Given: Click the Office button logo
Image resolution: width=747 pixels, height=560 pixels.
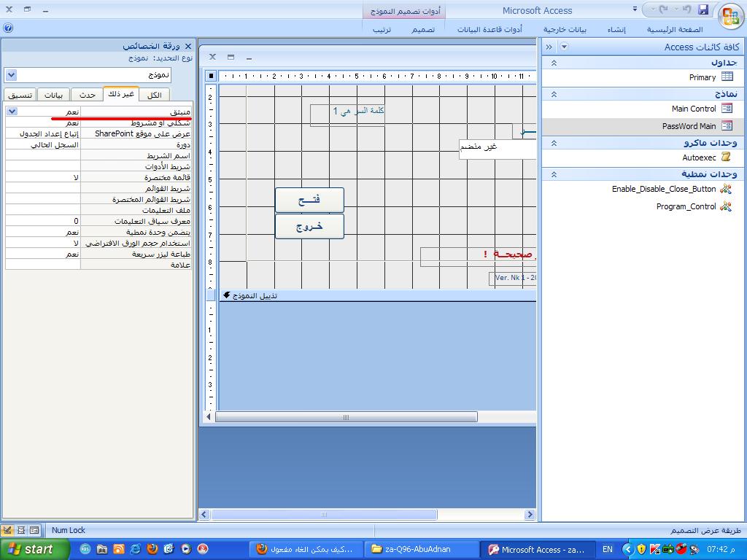Looking at the screenshot, I should [730, 16].
